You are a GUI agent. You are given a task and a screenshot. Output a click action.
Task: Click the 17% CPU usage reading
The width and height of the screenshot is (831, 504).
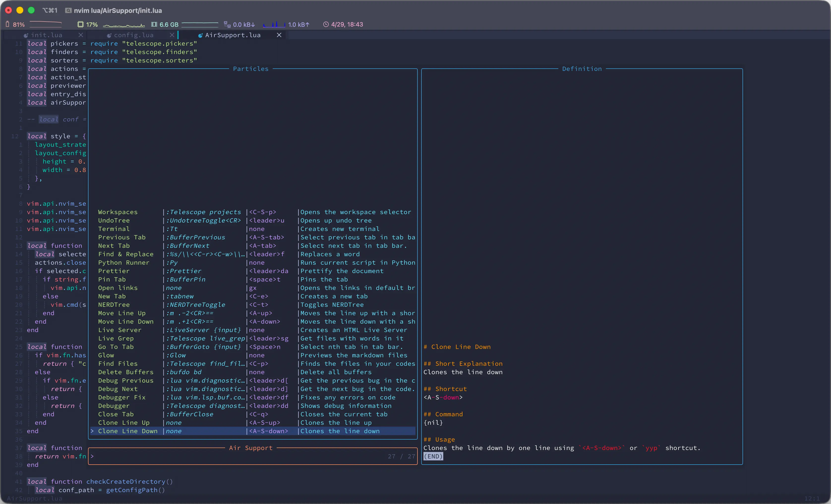pyautogui.click(x=92, y=25)
